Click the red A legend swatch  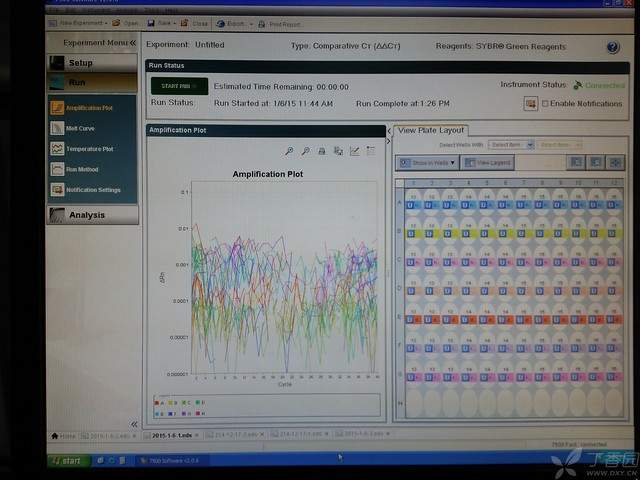pos(157,403)
